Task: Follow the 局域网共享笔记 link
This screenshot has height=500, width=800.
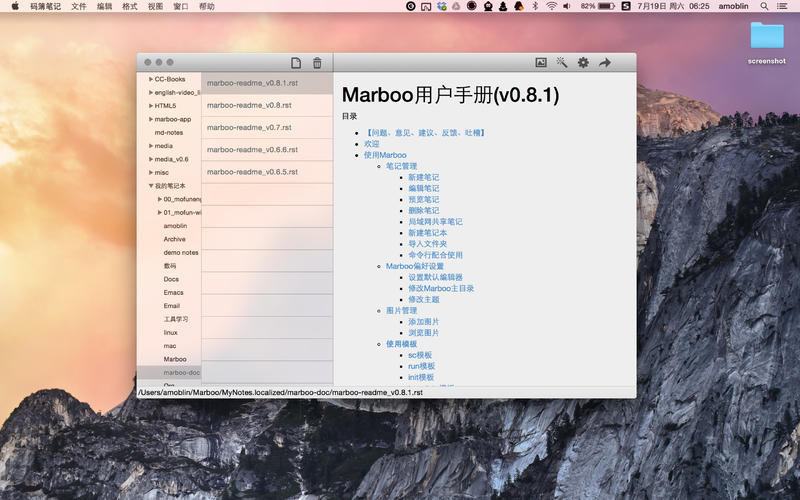Action: tap(435, 222)
